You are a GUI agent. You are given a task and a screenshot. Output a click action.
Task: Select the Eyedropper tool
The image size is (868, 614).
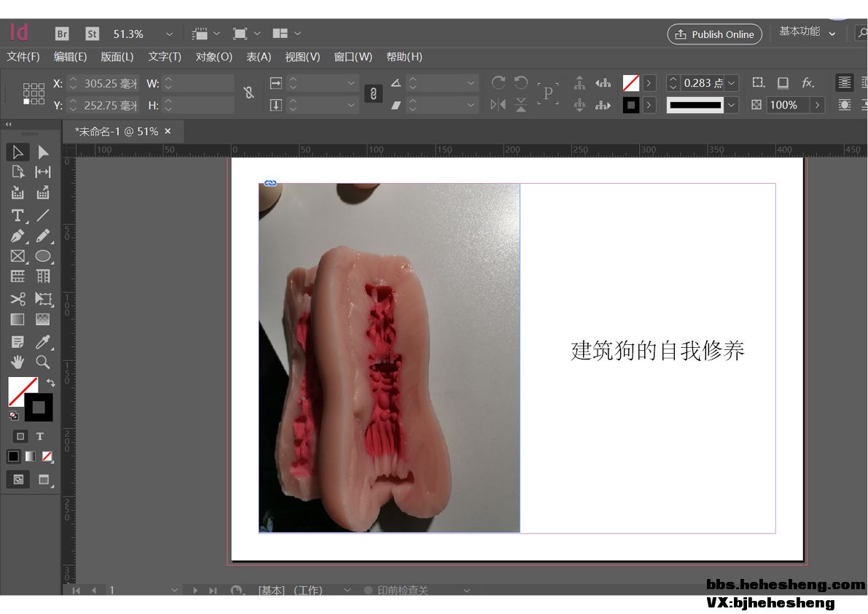pyautogui.click(x=43, y=341)
